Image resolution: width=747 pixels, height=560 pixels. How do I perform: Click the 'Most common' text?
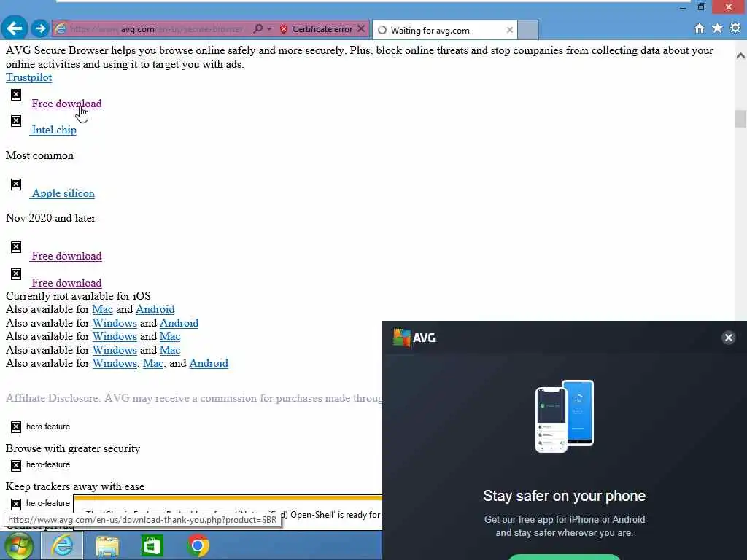click(39, 155)
